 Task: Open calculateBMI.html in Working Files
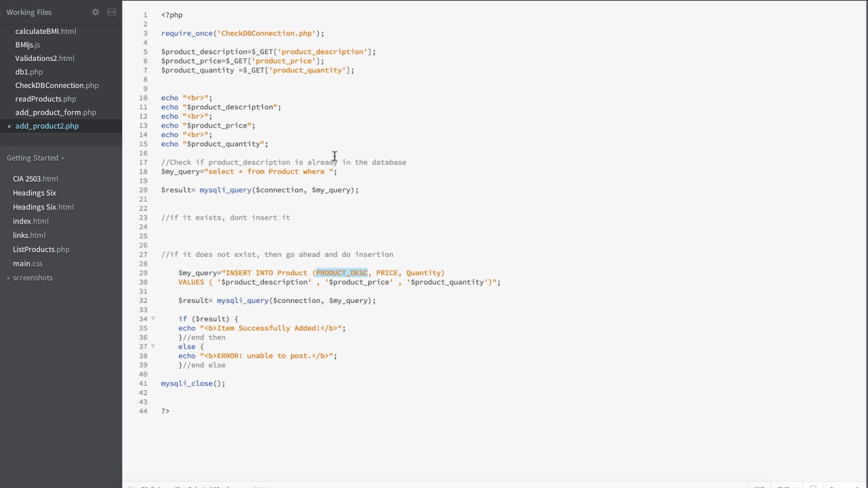point(45,31)
